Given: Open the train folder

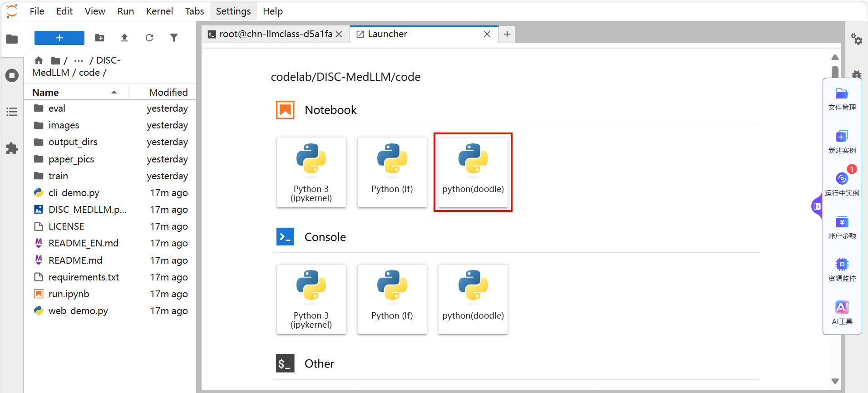Looking at the screenshot, I should 58,176.
